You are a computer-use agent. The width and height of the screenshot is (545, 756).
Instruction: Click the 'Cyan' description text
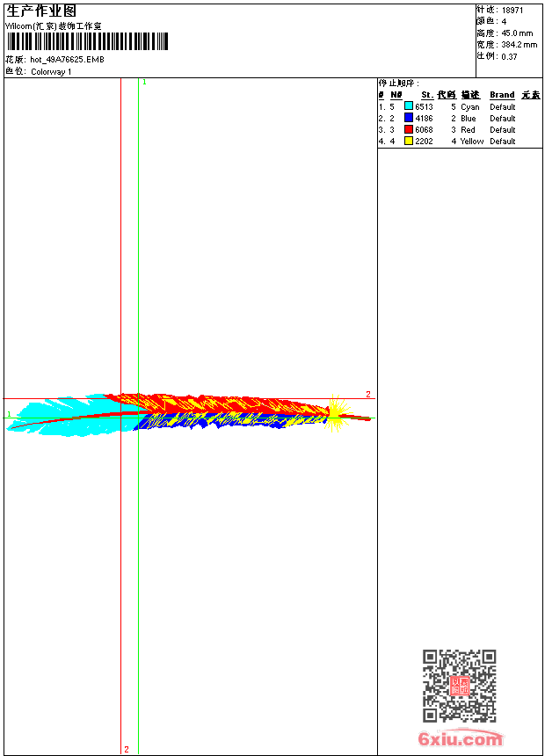click(469, 107)
